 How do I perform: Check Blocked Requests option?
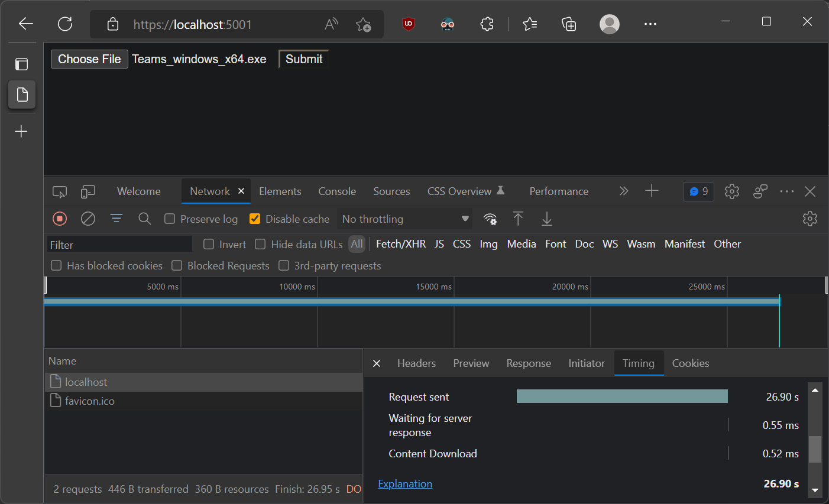tap(177, 265)
